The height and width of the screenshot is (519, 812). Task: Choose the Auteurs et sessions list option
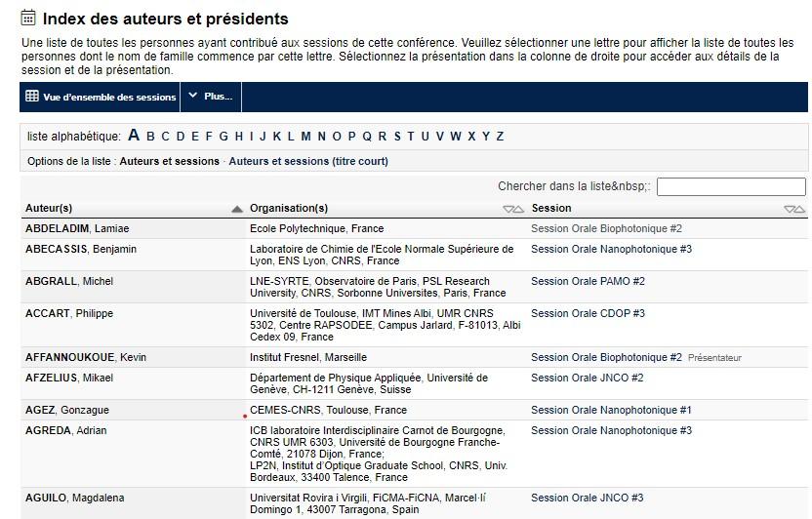point(169,161)
